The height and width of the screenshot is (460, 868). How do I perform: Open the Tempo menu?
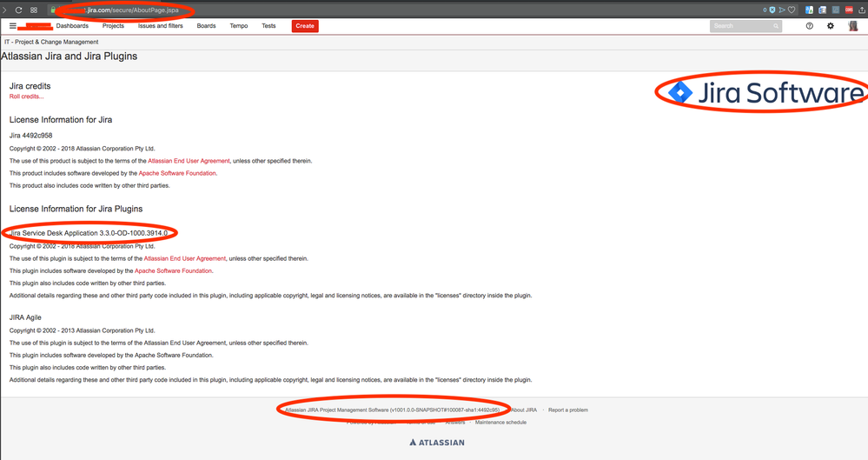[x=239, y=25]
